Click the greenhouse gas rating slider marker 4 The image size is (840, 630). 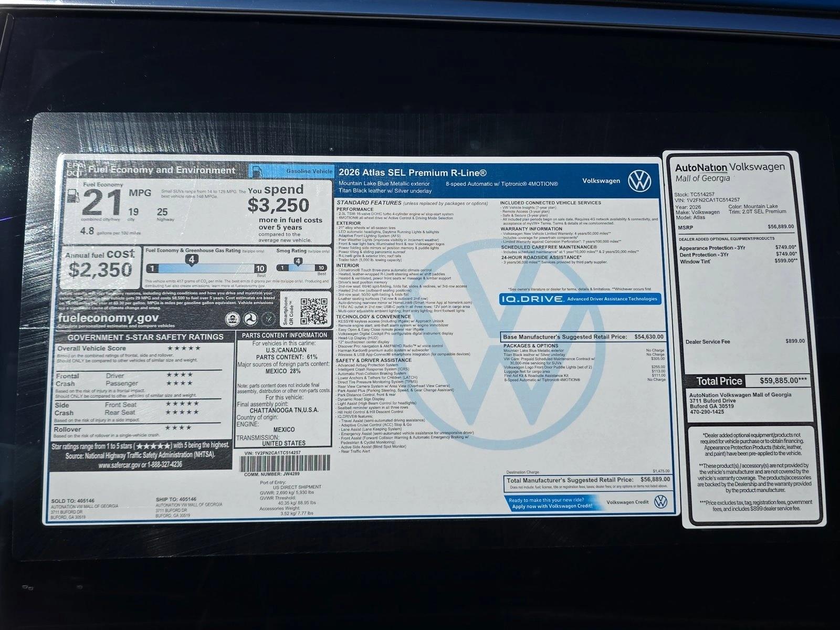pos(192,259)
